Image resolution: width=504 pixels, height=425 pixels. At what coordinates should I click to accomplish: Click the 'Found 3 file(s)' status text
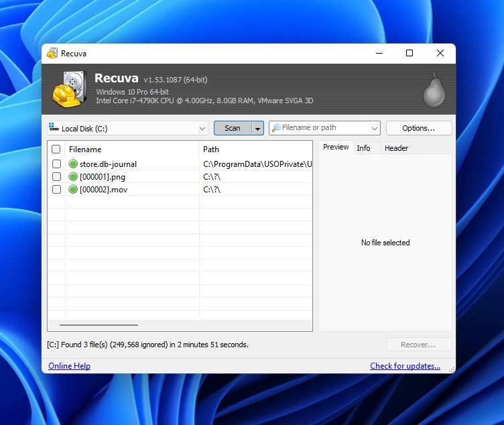click(x=147, y=345)
